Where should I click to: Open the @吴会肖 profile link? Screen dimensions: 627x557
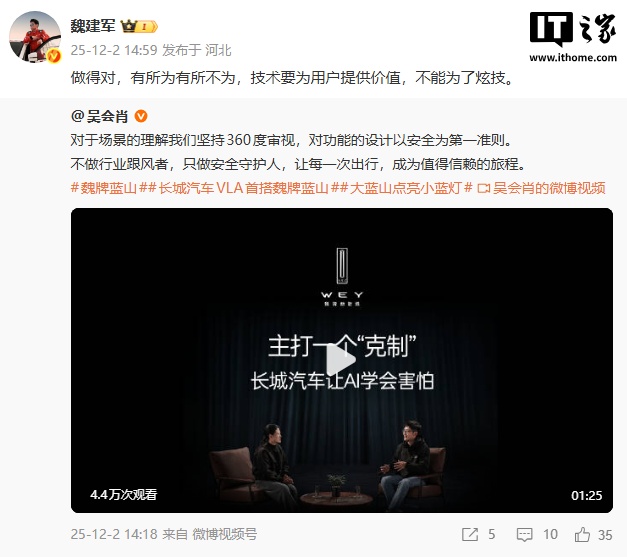tap(99, 116)
